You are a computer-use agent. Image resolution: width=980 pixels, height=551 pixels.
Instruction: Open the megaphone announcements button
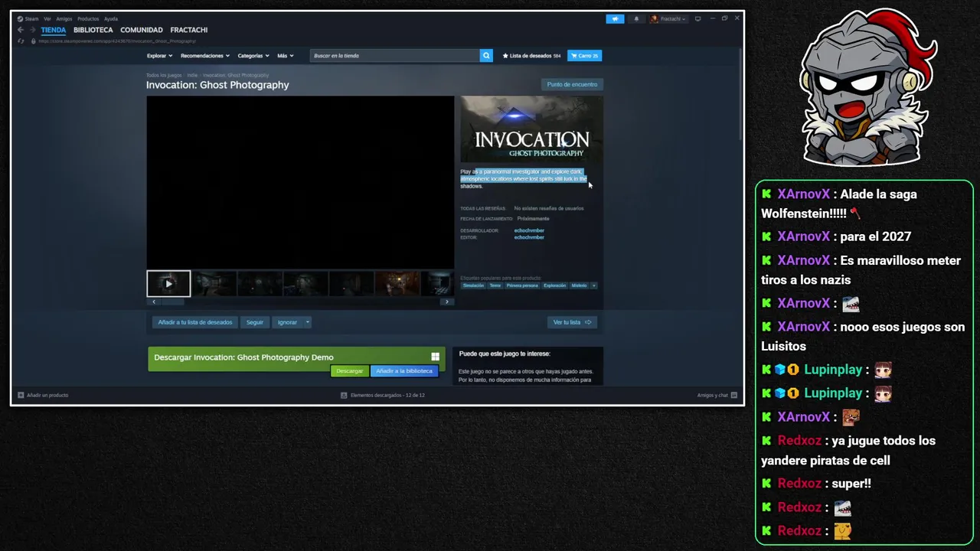(615, 18)
